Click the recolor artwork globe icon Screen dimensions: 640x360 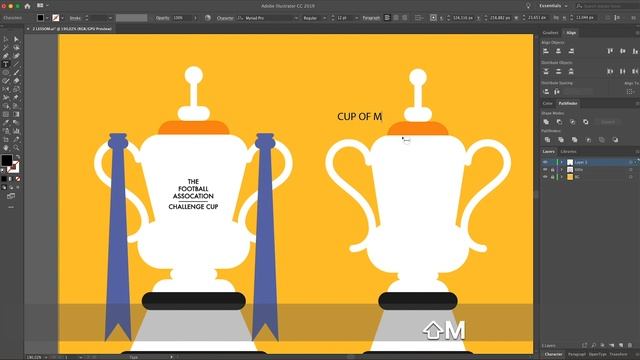[x=208, y=18]
